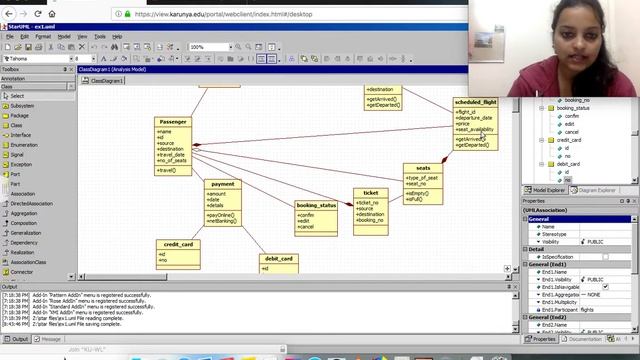Screen dimensions: 640x360
Task: Select the Model Explorer tab
Action: [x=545, y=190]
